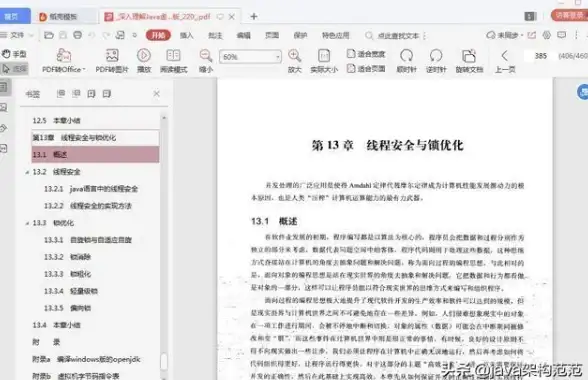Open the PDF转Office converter

(64, 60)
